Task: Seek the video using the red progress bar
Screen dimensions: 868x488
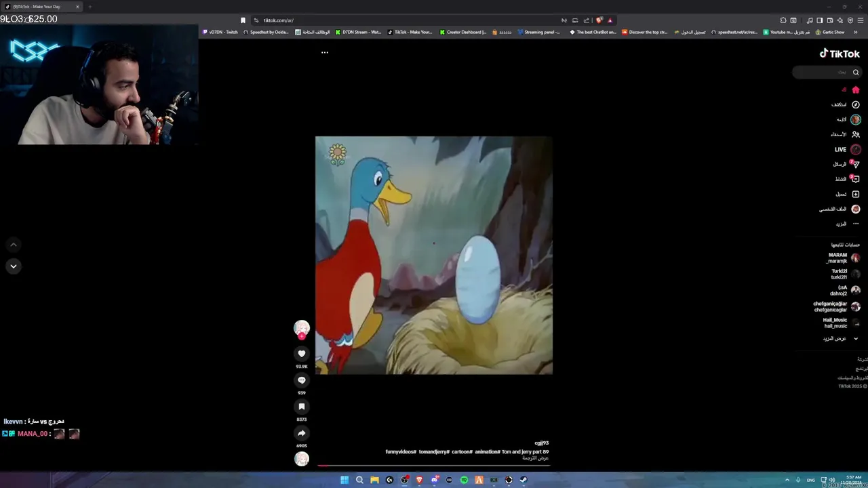Action: pyautogui.click(x=434, y=466)
